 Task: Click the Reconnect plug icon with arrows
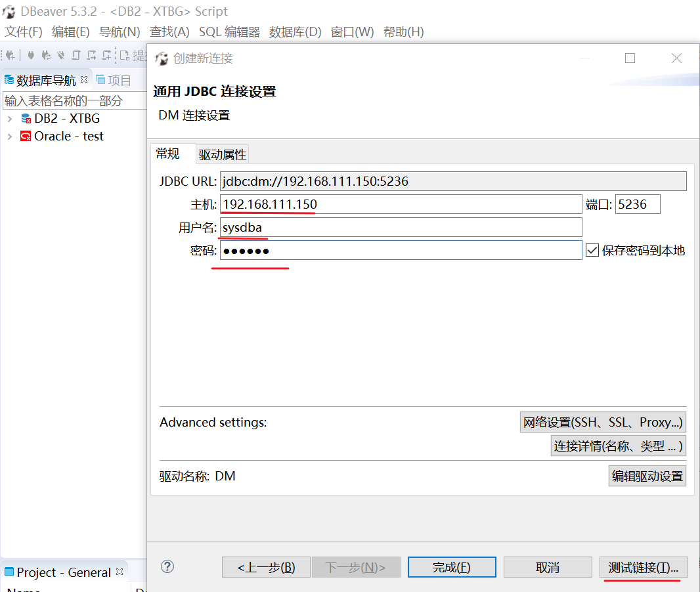pyautogui.click(x=46, y=55)
